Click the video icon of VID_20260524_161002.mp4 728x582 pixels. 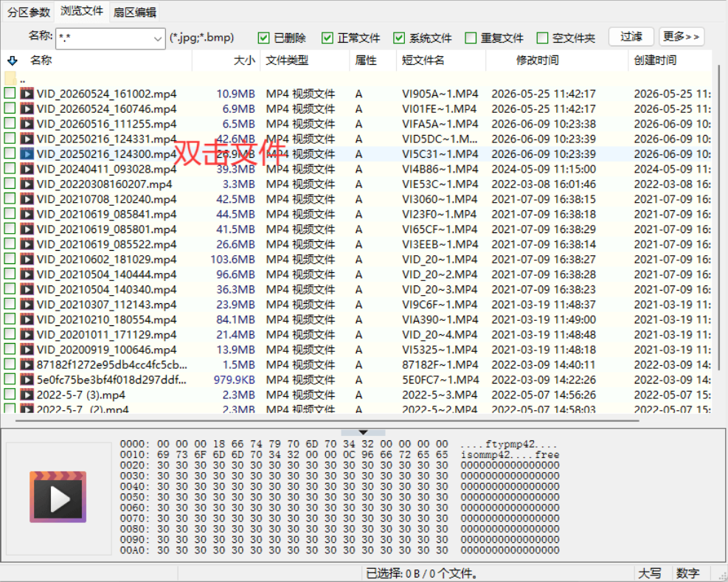point(27,94)
